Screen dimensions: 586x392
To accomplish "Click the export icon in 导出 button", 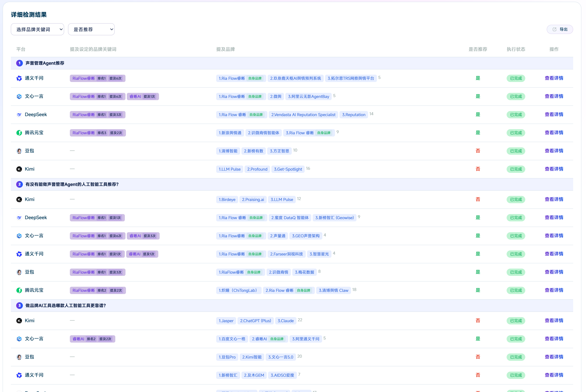I will coord(555,29).
